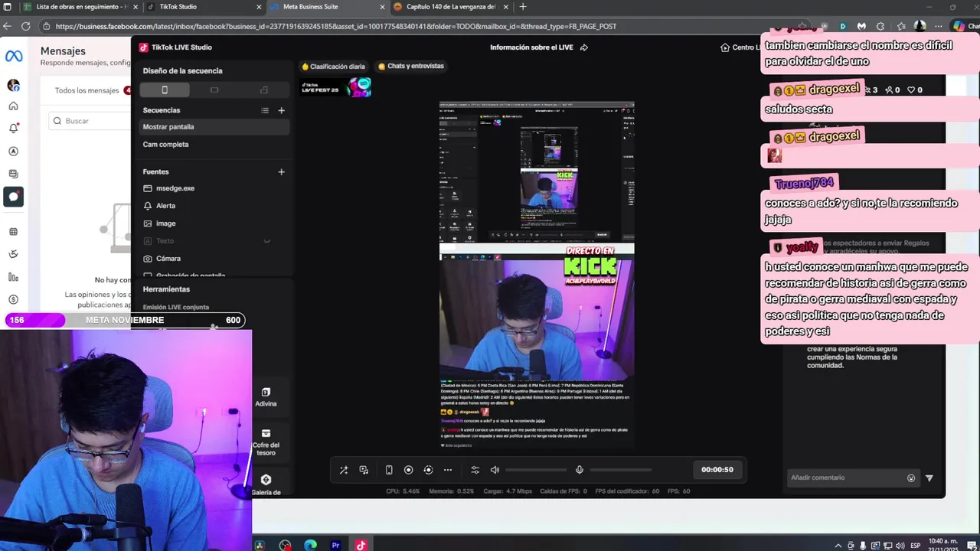This screenshot has width=980, height=551.
Task: Add a new source with Fuentes plus
Action: [281, 172]
